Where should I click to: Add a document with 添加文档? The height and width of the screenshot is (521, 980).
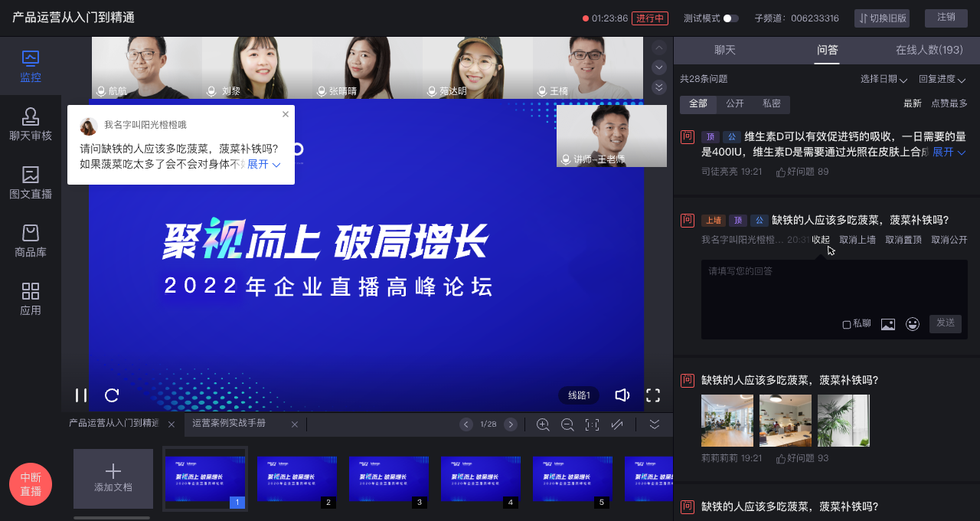coord(113,479)
